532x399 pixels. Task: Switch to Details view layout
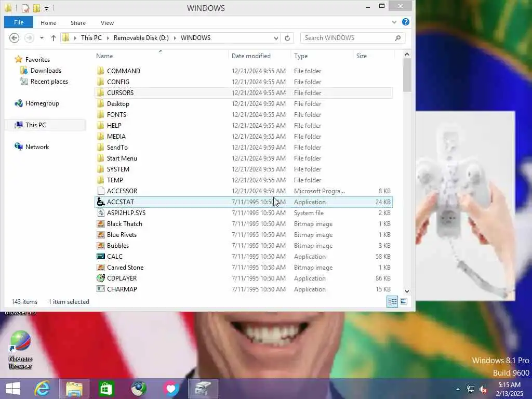(x=392, y=301)
